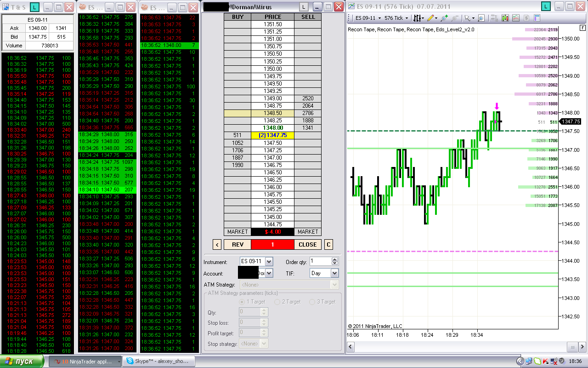Select the pencil drawing tools icon
This screenshot has width=588, height=368.
430,18
